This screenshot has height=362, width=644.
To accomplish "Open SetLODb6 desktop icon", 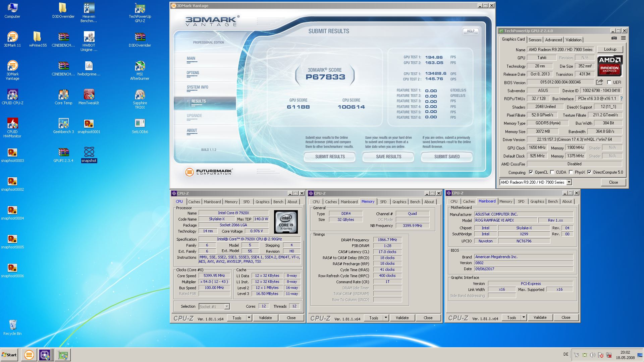I will point(140,126).
